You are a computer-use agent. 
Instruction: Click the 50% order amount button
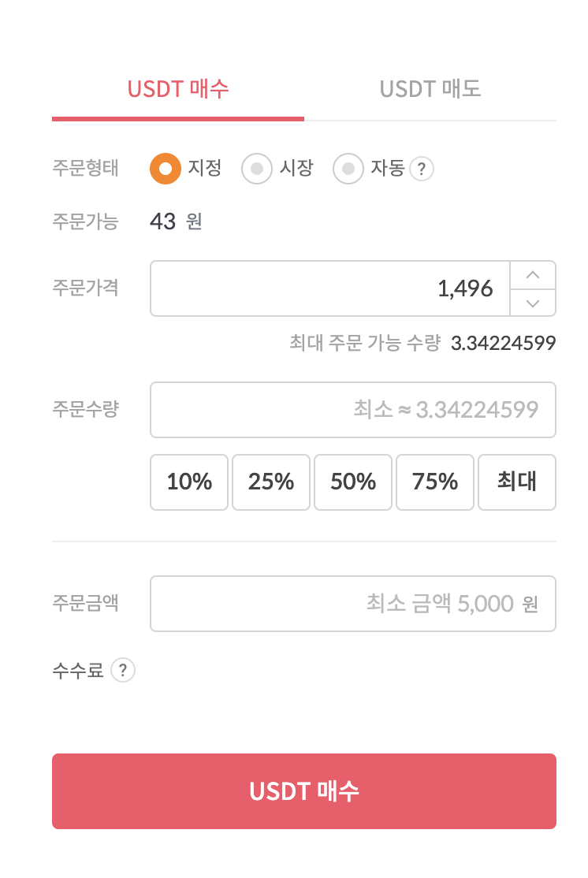352,482
